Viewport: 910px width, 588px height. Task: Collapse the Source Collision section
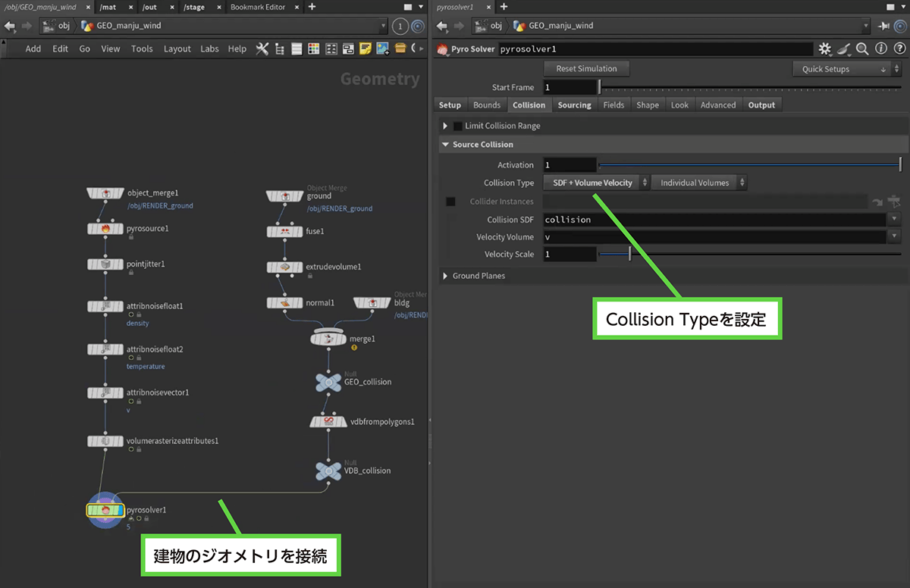click(445, 145)
